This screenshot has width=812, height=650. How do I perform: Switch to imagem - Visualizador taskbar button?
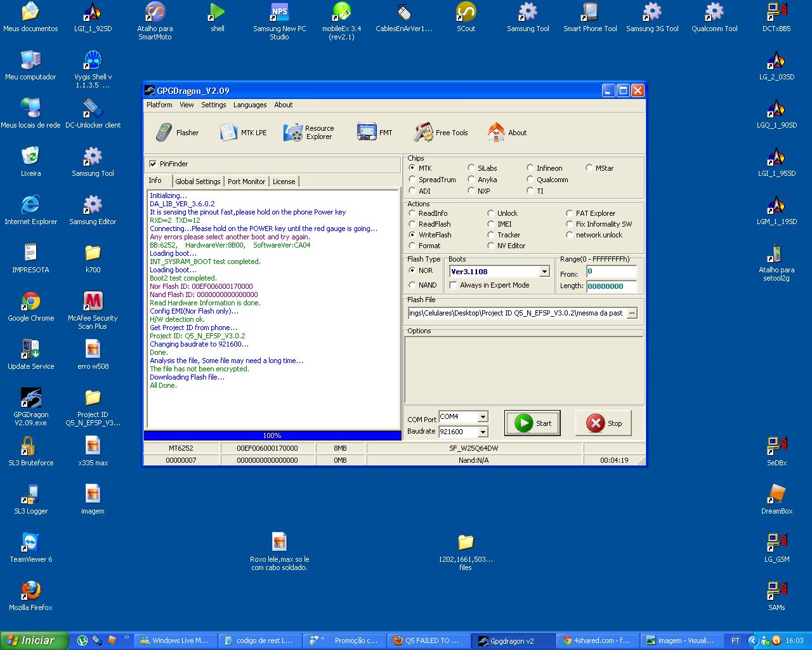click(x=680, y=640)
